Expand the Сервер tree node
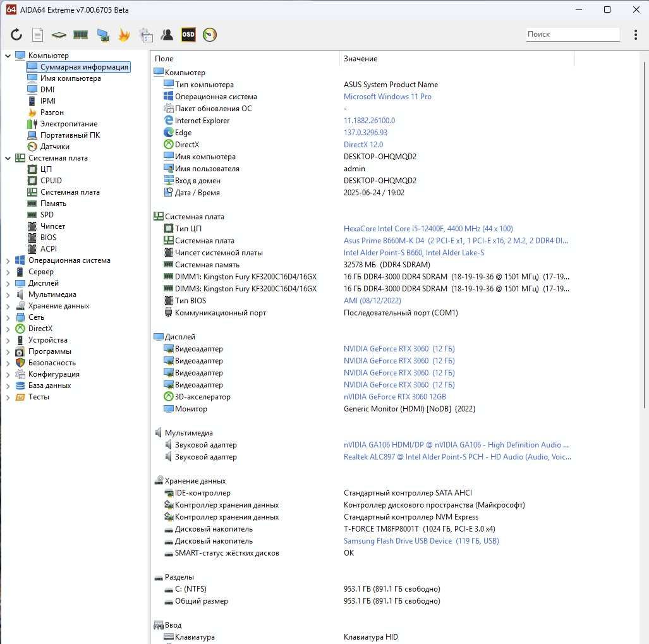 [x=8, y=272]
